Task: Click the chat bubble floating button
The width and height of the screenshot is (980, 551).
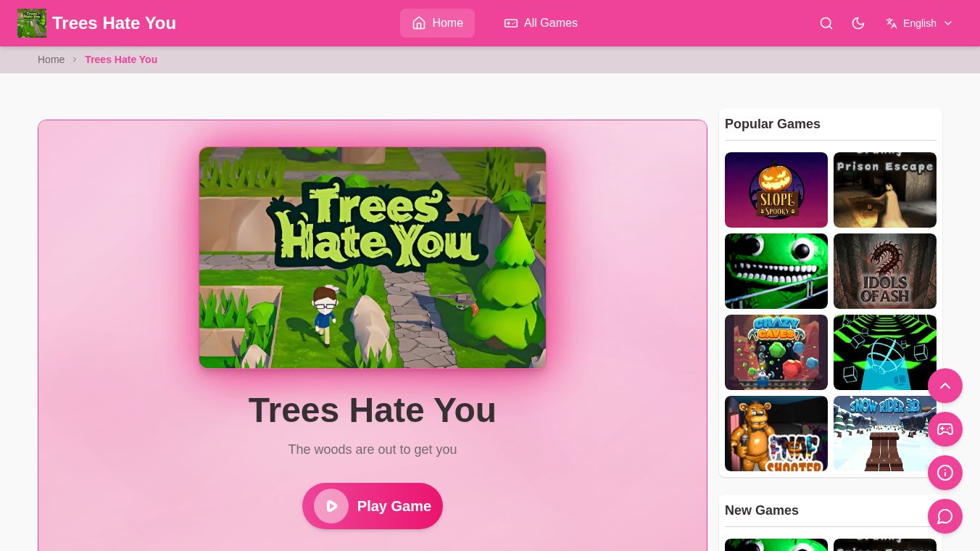Action: [945, 516]
